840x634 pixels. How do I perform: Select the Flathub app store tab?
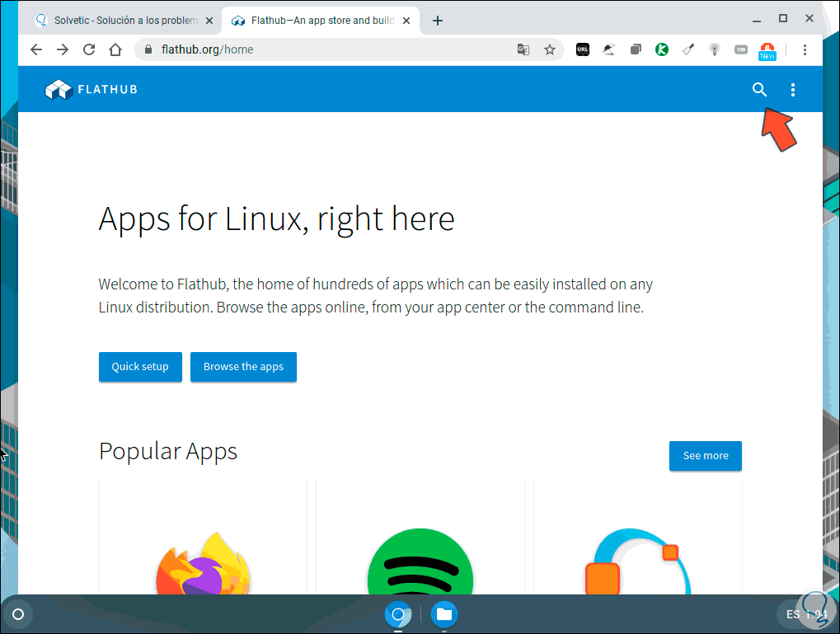click(x=321, y=21)
